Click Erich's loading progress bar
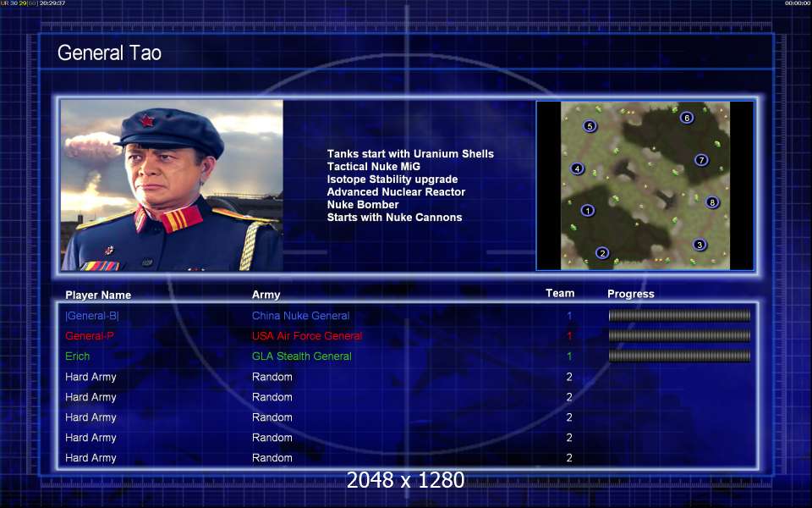This screenshot has width=812, height=508. (679, 356)
